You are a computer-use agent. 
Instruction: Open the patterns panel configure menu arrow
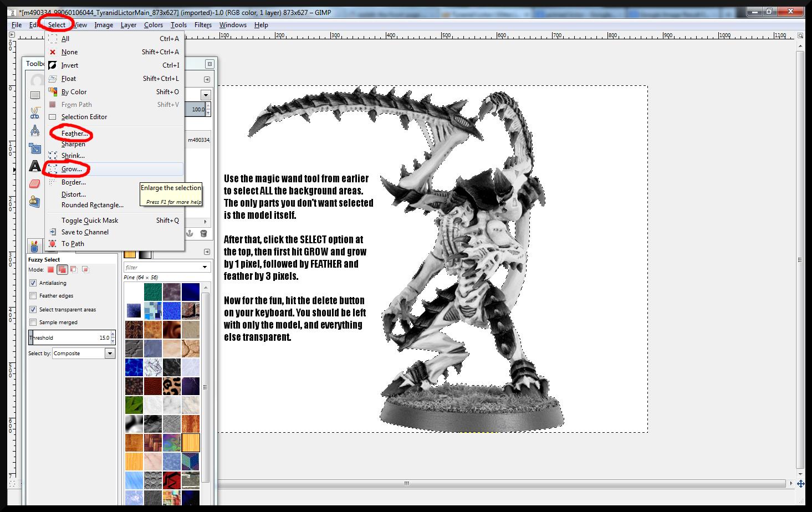[207, 252]
